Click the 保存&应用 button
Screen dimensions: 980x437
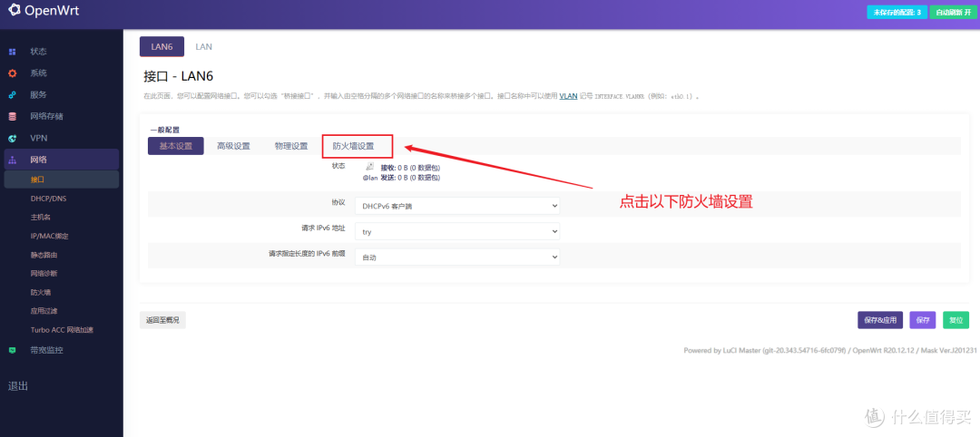coord(880,320)
